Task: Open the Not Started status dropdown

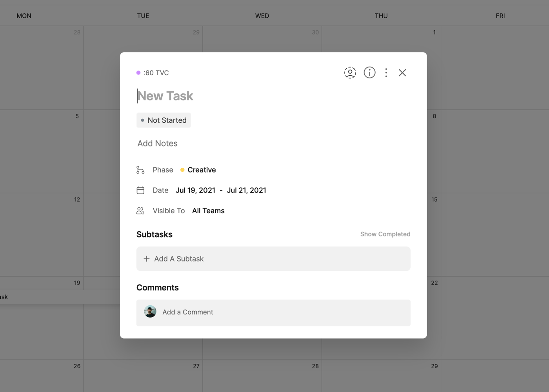Action: point(164,120)
